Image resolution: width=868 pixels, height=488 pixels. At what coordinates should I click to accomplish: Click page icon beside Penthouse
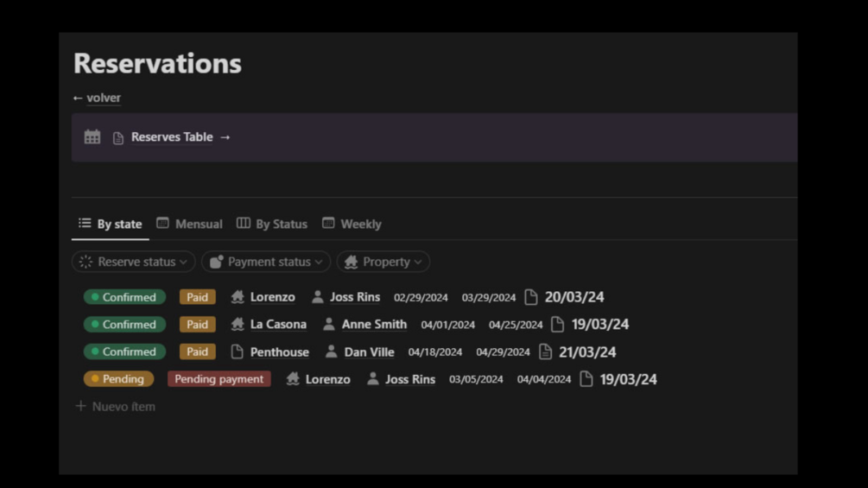(x=237, y=352)
